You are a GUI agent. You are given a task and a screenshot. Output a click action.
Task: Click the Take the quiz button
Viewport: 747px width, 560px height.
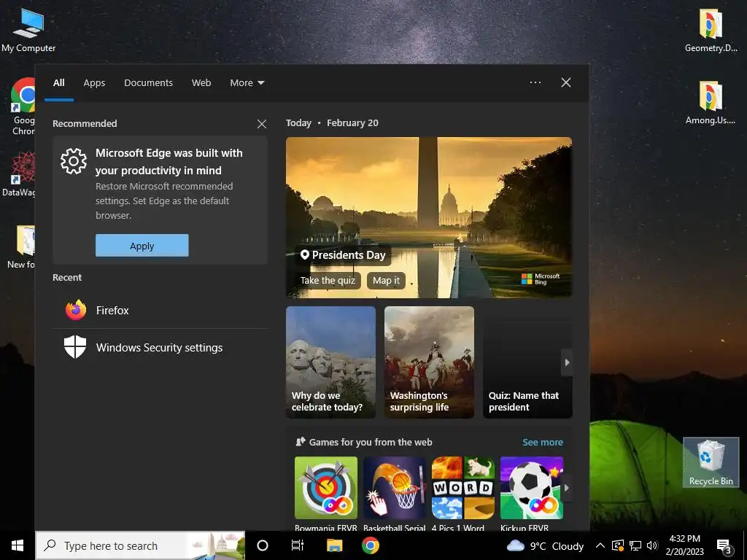(328, 281)
